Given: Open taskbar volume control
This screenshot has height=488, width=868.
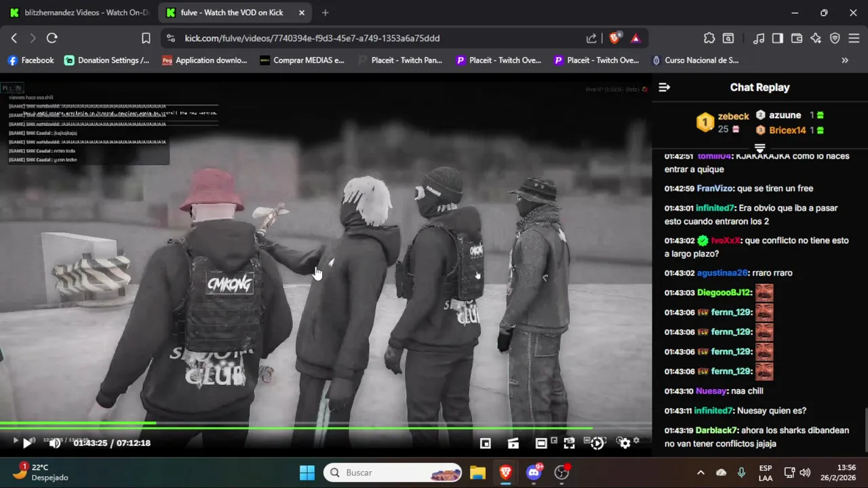Looking at the screenshot, I should (x=805, y=472).
